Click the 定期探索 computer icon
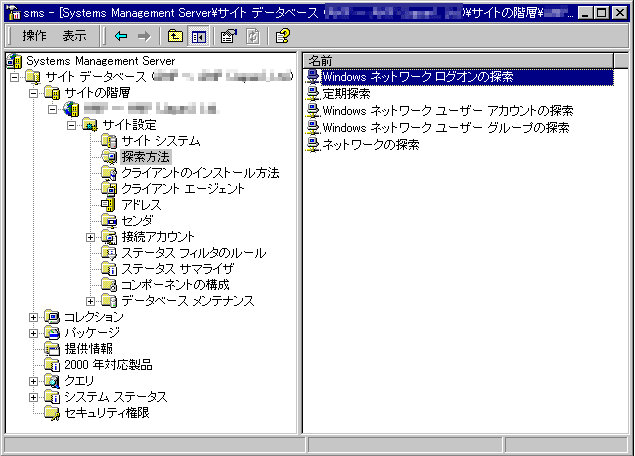The height and width of the screenshot is (456, 635). coord(313,94)
